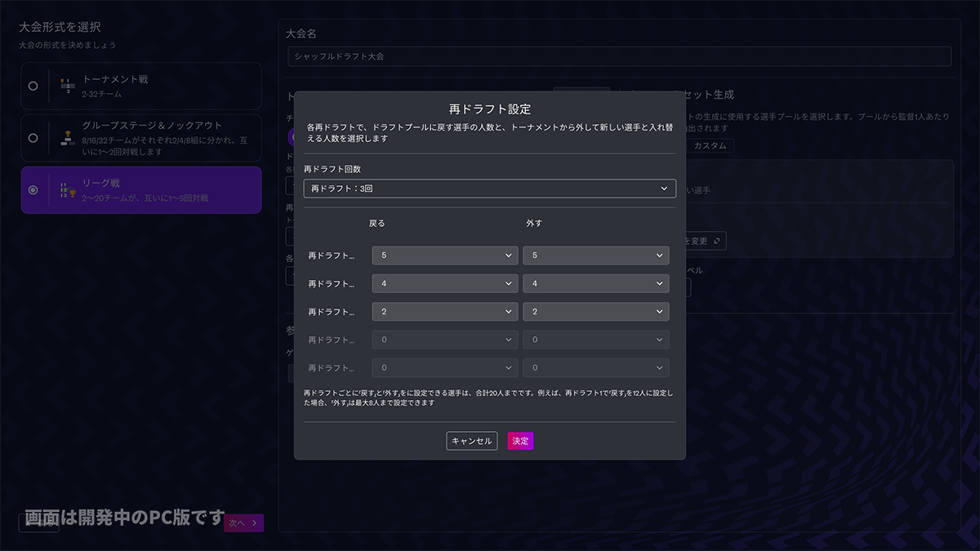
Task: Click the 外す column header
Action: tap(534, 223)
